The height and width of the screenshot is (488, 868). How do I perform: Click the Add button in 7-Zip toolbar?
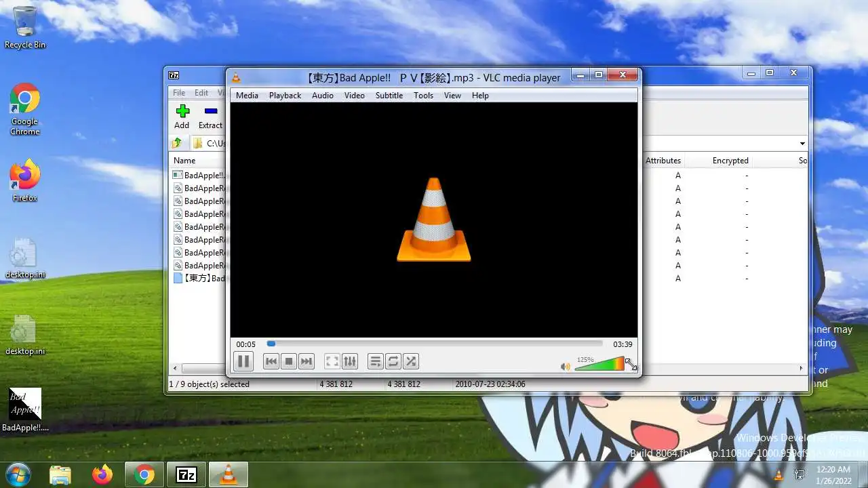182,117
